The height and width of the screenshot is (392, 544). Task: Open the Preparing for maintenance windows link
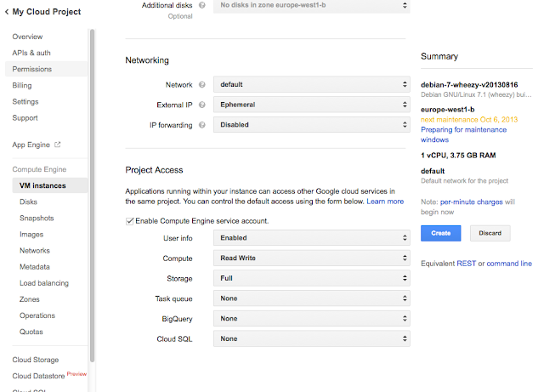(x=463, y=134)
